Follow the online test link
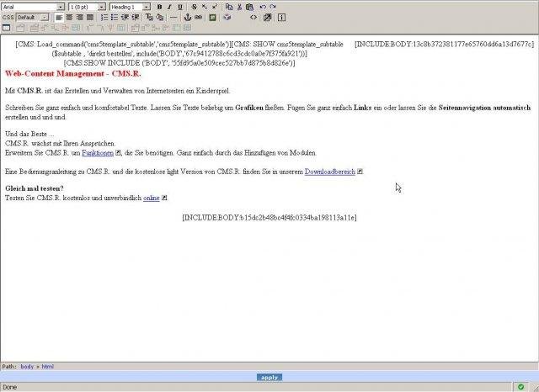This screenshot has height=392, width=539. (x=152, y=198)
